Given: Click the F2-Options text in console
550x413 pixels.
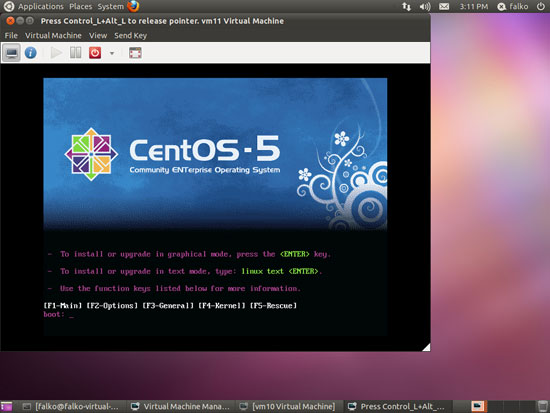Looking at the screenshot, I should click(112, 306).
